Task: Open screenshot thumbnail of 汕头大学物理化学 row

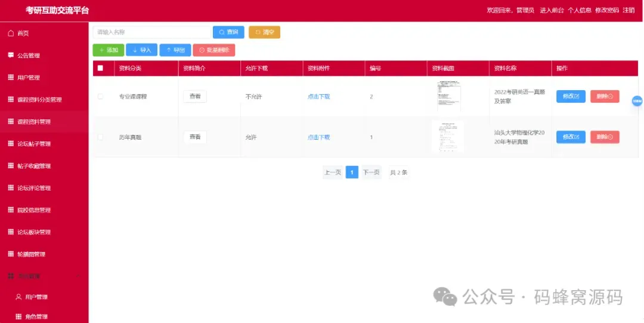Action: (x=448, y=137)
